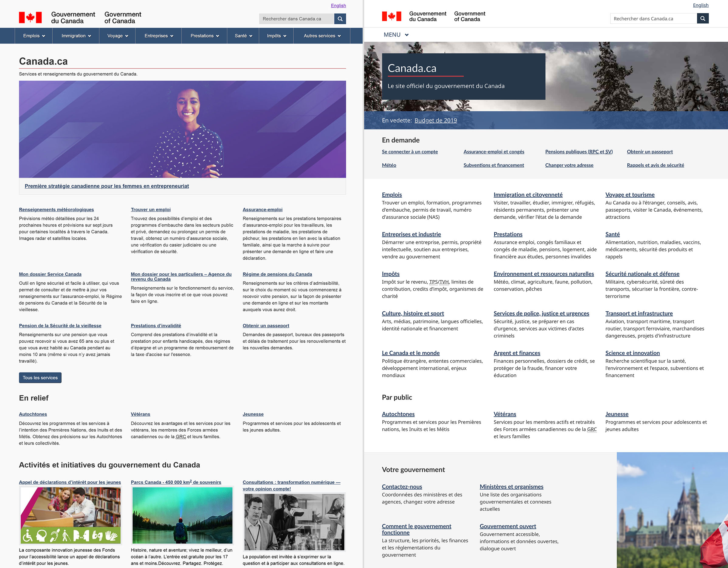Open the Parcs Canada aurora thumbnail
Image resolution: width=728 pixels, height=568 pixels.
pos(182,515)
